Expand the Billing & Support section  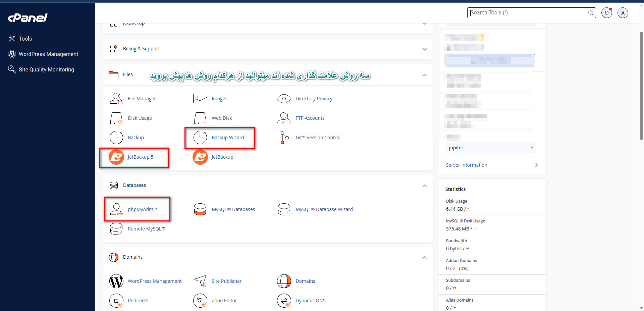point(424,49)
